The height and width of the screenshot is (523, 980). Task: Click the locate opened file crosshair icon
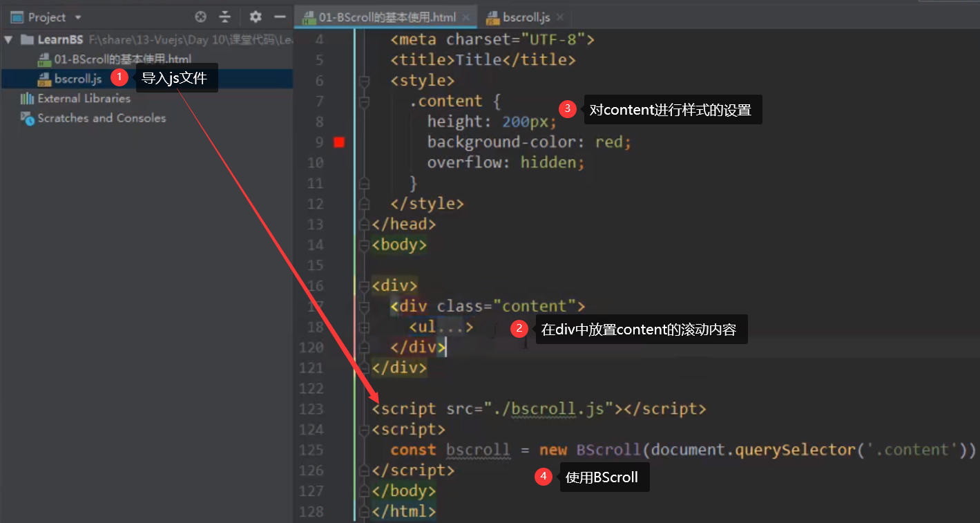point(200,17)
